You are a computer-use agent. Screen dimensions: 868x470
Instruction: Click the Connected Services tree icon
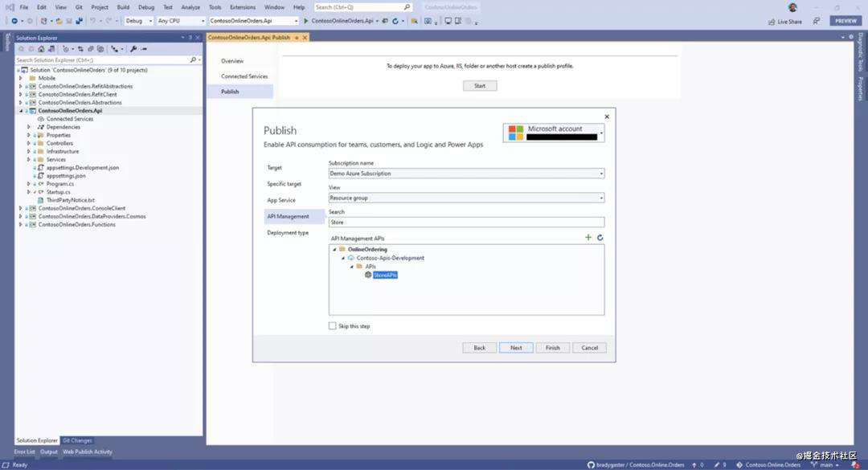[x=41, y=119]
